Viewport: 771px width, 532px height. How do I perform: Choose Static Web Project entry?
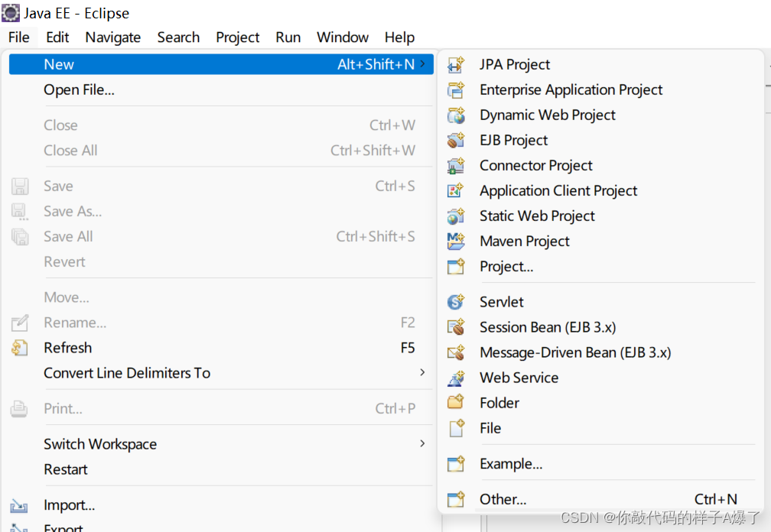(601, 216)
